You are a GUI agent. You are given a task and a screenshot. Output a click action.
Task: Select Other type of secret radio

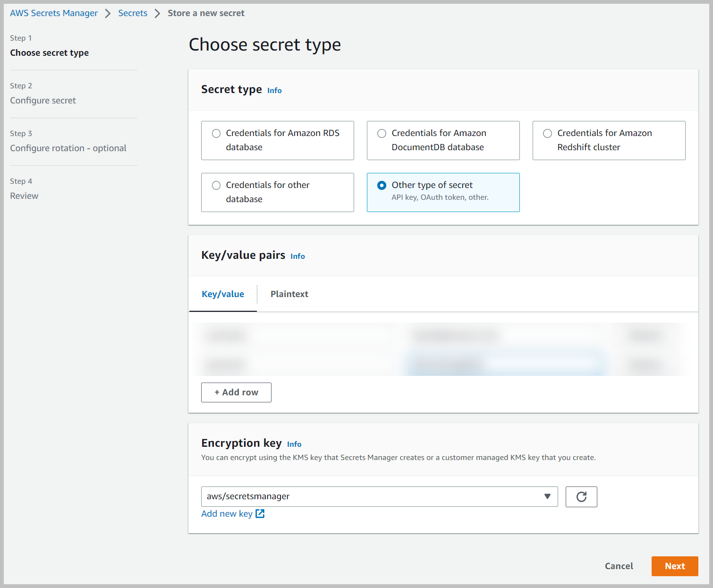382,185
